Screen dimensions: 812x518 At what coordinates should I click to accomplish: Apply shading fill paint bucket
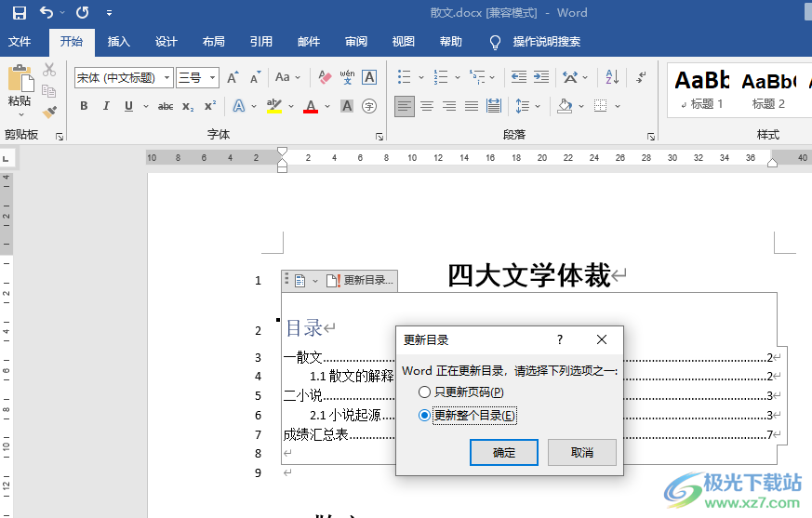[565, 107]
